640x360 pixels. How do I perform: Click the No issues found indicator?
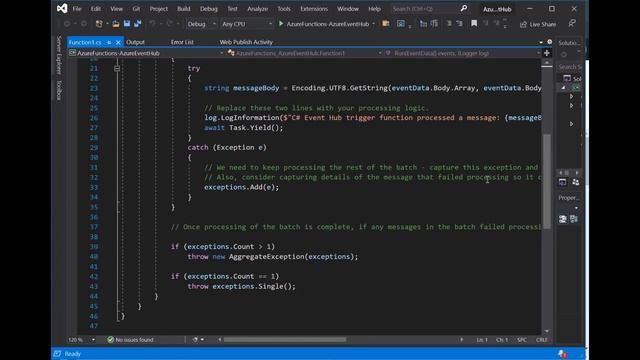pos(131,340)
